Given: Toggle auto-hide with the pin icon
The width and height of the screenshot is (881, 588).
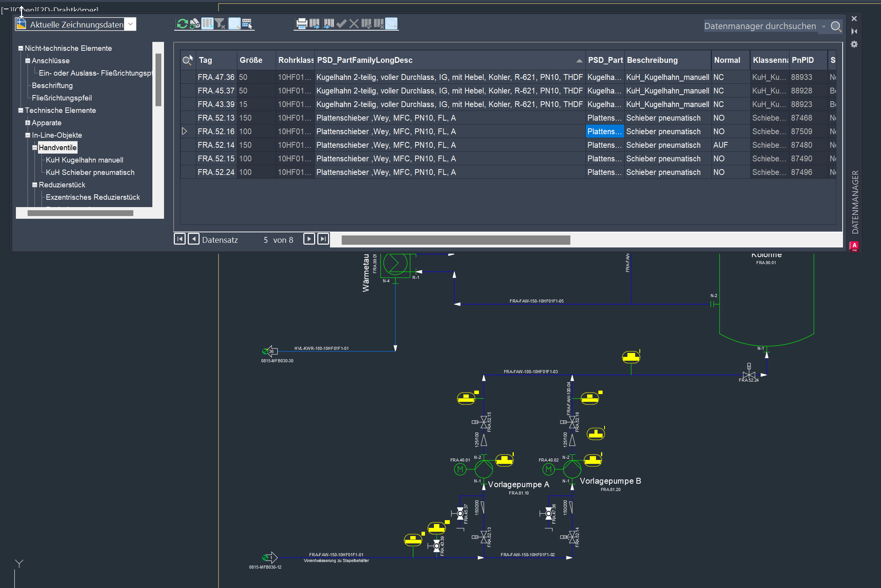Looking at the screenshot, I should coord(855,31).
